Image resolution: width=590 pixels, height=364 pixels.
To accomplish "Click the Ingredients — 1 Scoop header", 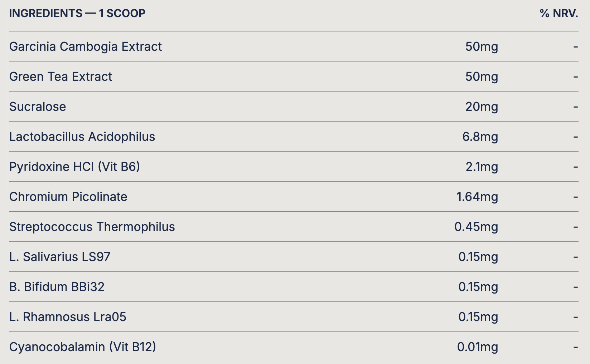I will tap(77, 14).
